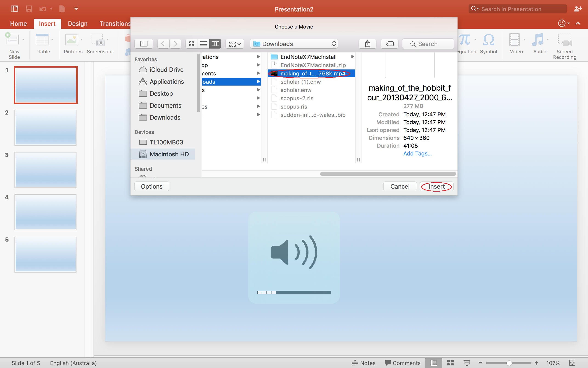588x368 pixels.
Task: Collapse the ribbon with the caret icon
Action: [578, 23]
